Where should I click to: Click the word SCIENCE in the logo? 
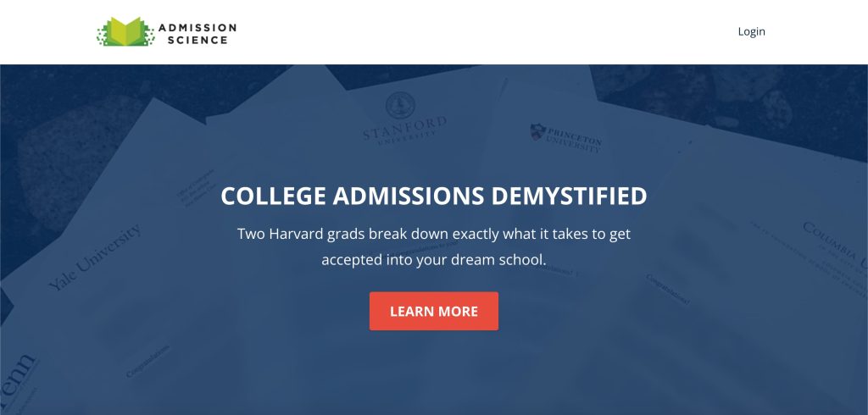pos(198,40)
